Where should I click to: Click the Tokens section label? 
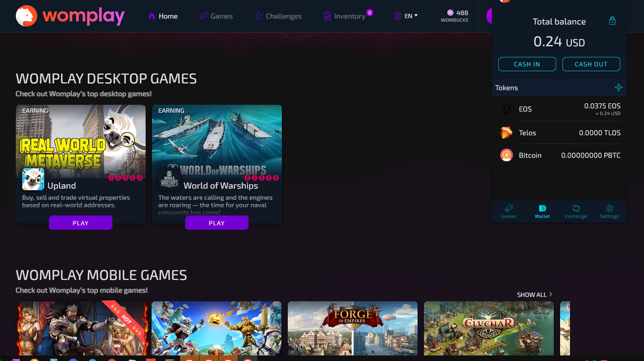tap(507, 88)
